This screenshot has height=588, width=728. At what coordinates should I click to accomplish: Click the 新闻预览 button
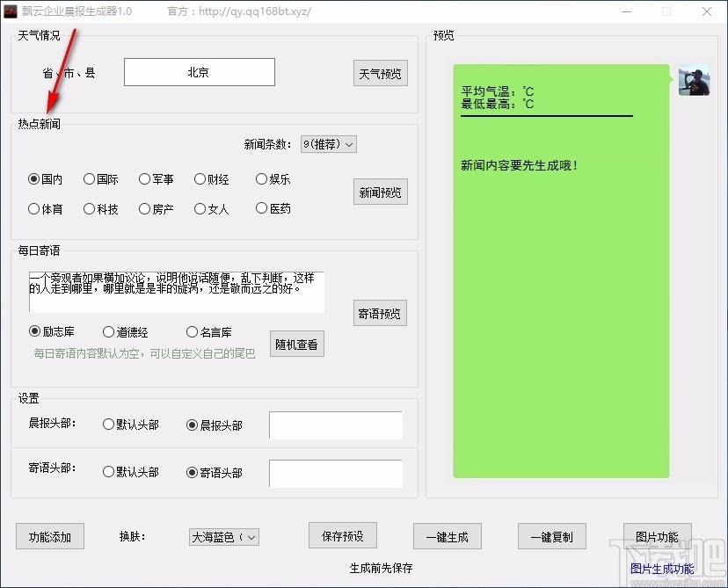click(380, 192)
